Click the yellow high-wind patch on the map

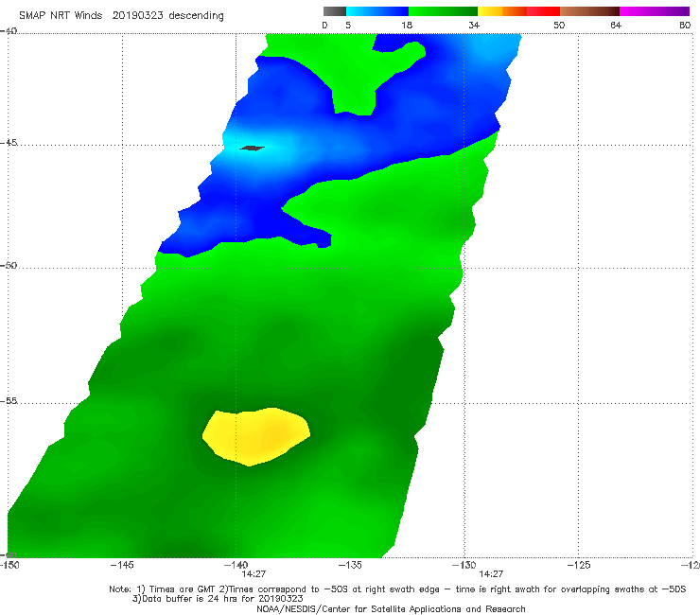[256, 436]
